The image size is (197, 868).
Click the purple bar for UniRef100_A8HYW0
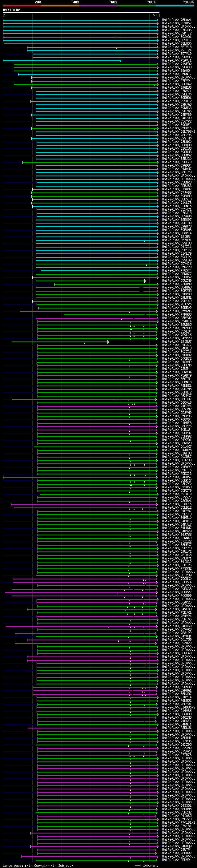pos(97,318)
